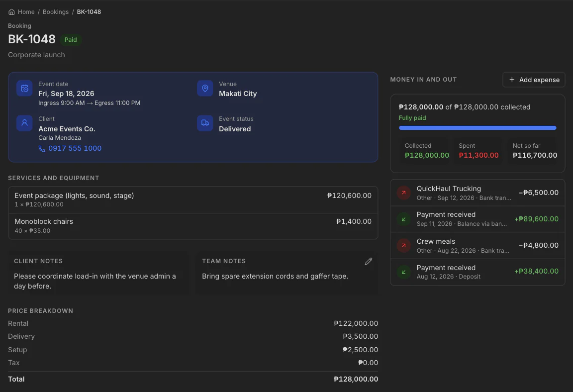Click the Event date calendar icon

click(24, 89)
